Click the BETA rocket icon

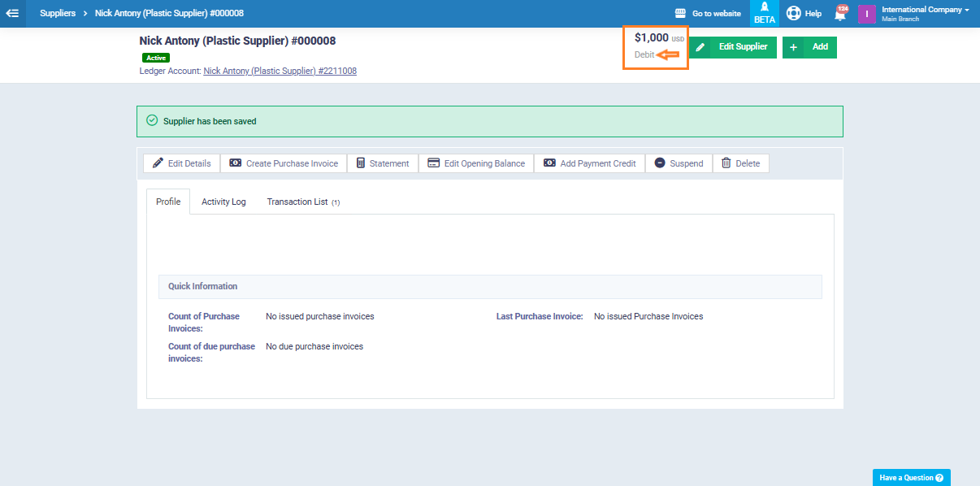pos(765,9)
